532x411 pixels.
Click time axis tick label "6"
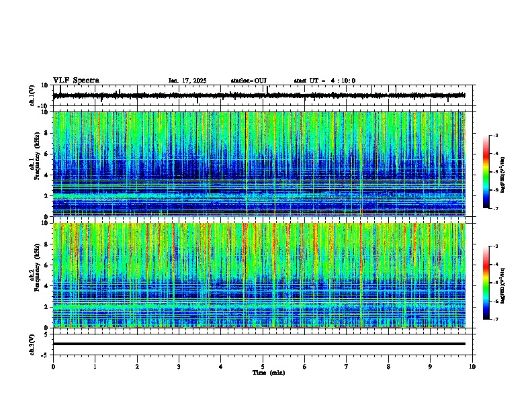[305, 367]
